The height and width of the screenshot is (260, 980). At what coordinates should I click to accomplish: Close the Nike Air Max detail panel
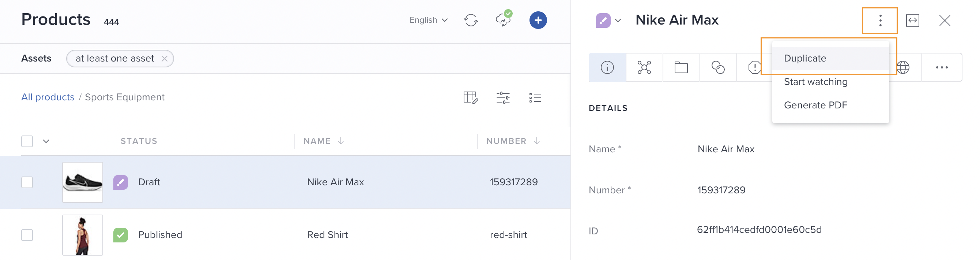click(945, 21)
